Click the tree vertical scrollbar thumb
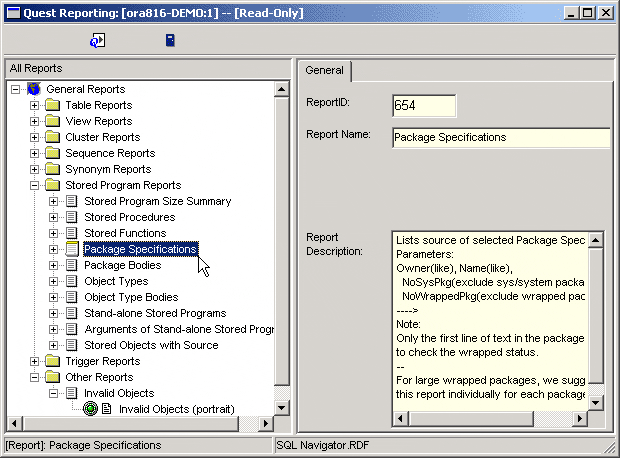This screenshot has height=458, width=620. (x=282, y=241)
